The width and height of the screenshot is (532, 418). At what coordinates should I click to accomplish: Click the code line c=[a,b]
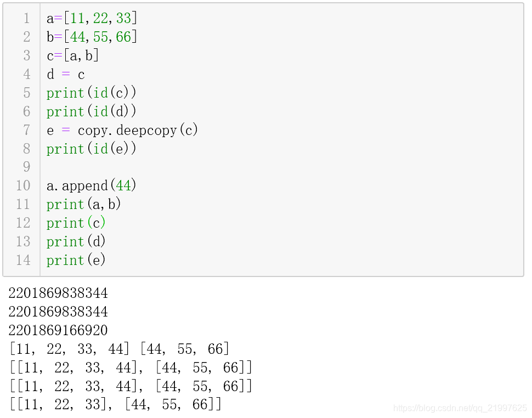tap(72, 55)
